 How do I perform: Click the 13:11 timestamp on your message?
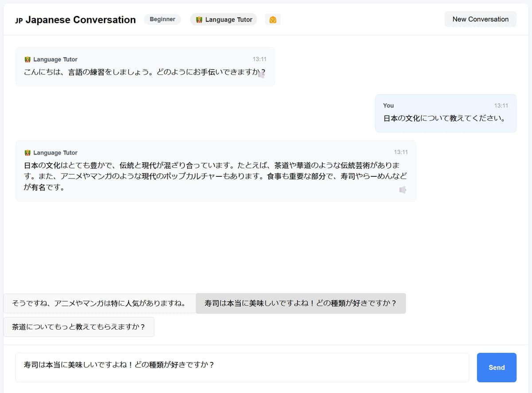click(x=501, y=105)
